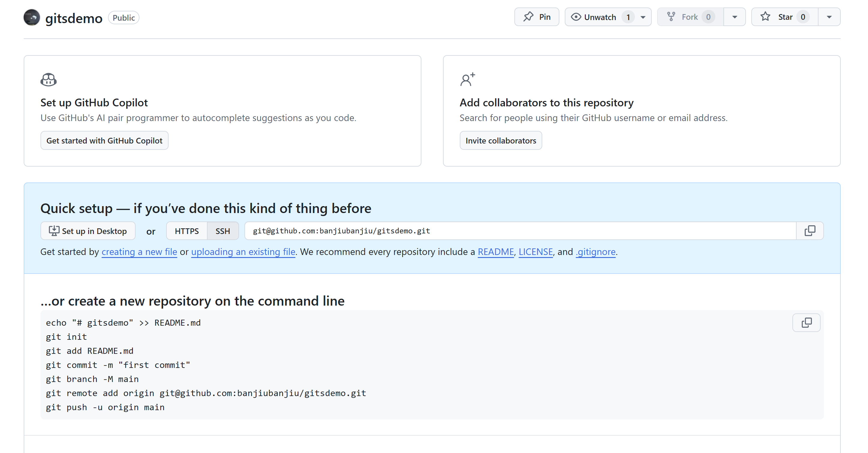The image size is (868, 453).
Task: Click the add collaborator person icon
Action: tap(468, 79)
